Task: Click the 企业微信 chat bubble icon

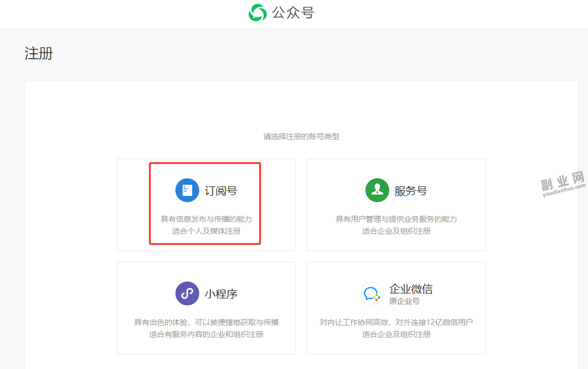Action: (371, 294)
